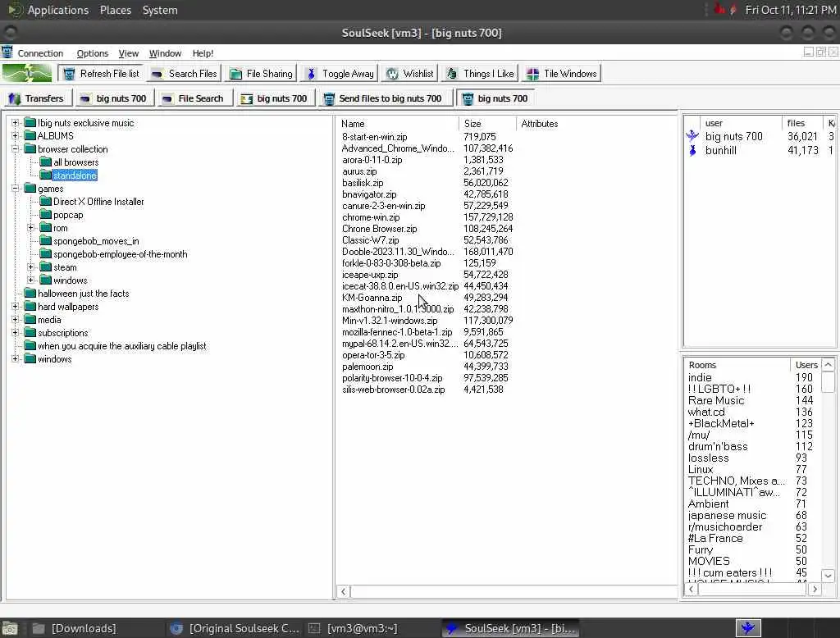Click the Refresh File list toolbar button
840x638 pixels.
pyautogui.click(x=101, y=73)
